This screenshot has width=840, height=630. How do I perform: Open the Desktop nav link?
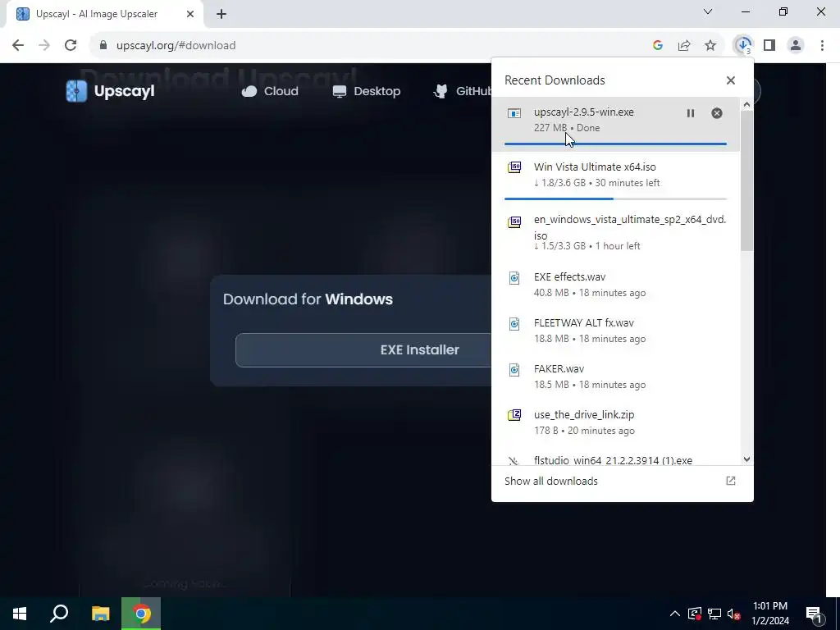[367, 91]
